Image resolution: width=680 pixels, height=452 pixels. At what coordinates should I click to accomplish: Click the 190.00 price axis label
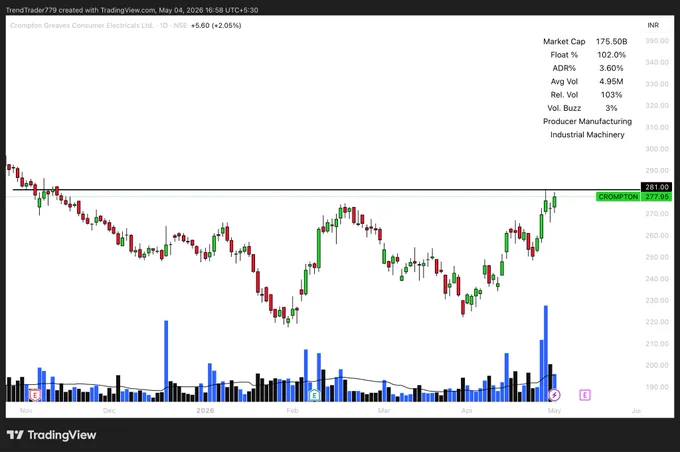point(657,387)
